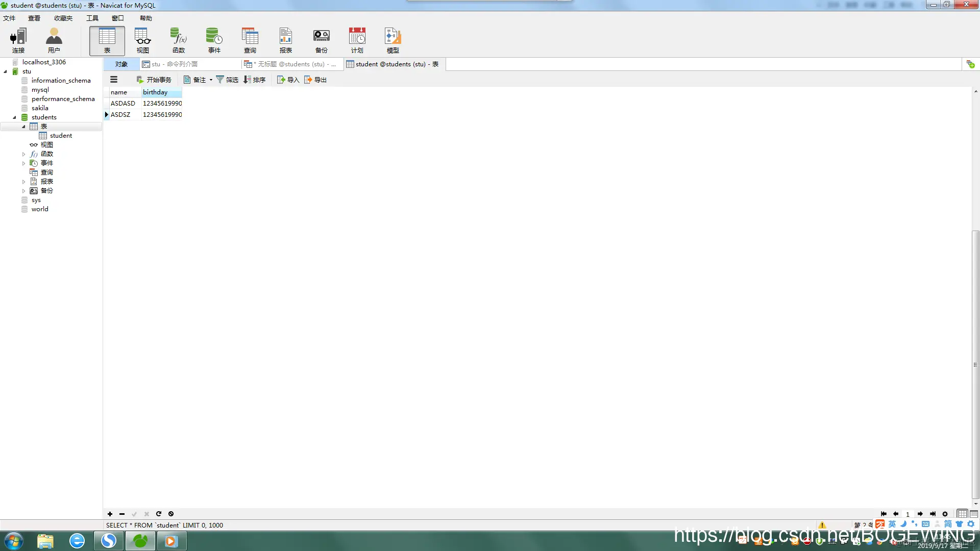Collapse the students database node
The width and height of the screenshot is (980, 551).
point(14,117)
